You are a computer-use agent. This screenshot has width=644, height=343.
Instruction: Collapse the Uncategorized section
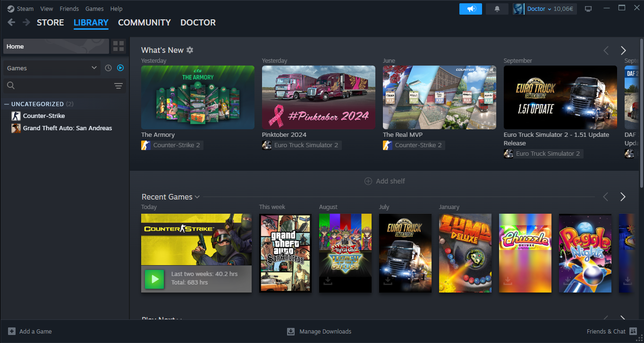pyautogui.click(x=7, y=104)
